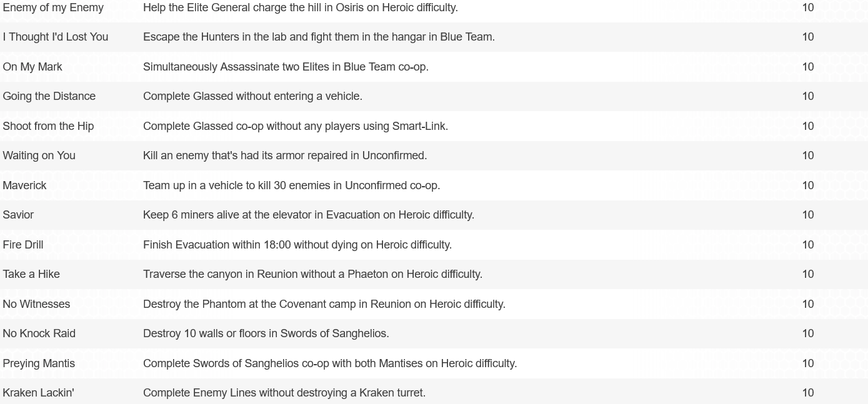Image resolution: width=868 pixels, height=404 pixels.
Task: Click the Waiting on You achievement name
Action: 39,155
